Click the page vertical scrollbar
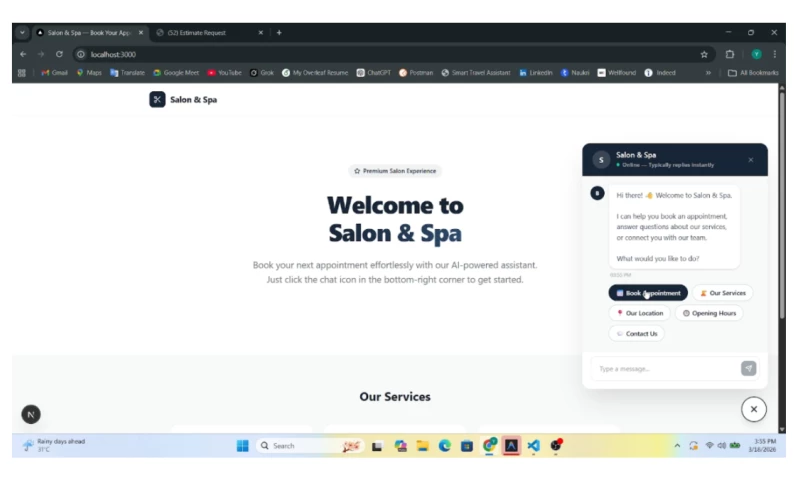Image resolution: width=800 pixels, height=480 pixels. pyautogui.click(x=782, y=204)
